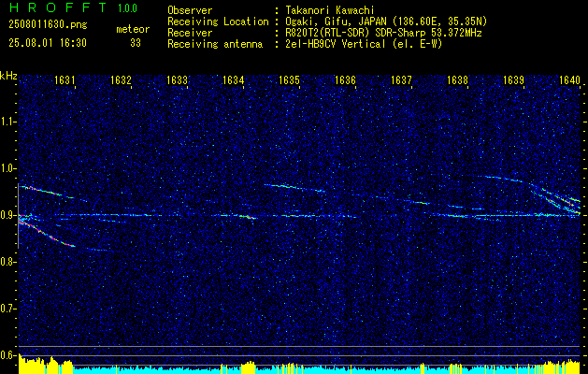
Task: Click the 1640 time marker
Action: click(x=569, y=79)
